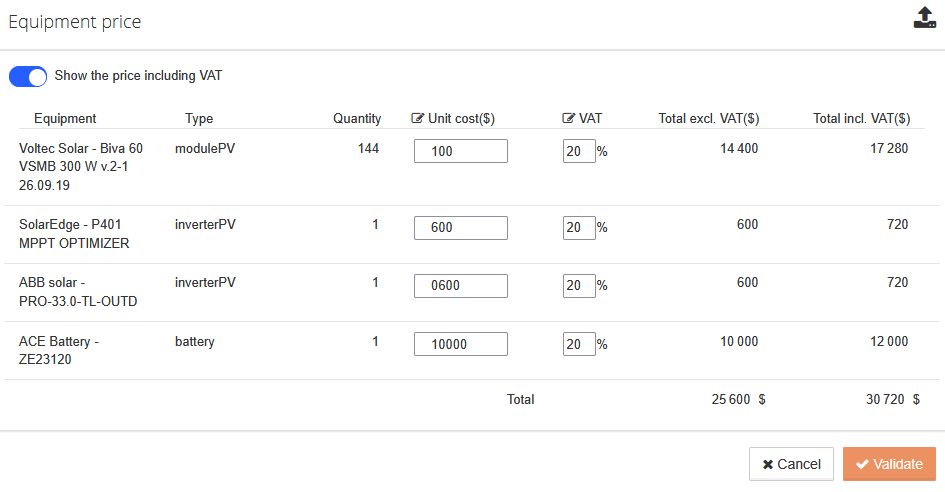Click unit cost field for ACE Battery
The width and height of the screenshot is (945, 492).
[460, 344]
